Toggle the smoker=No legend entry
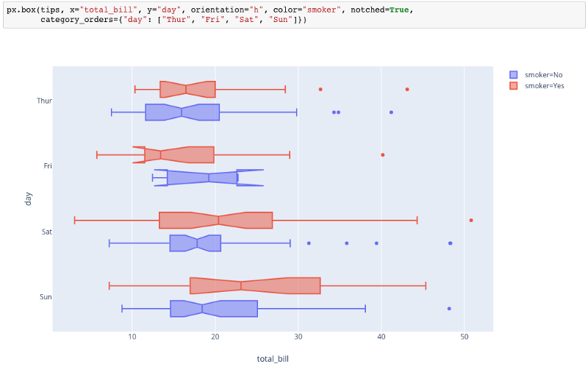The width and height of the screenshot is (588, 372). click(x=536, y=75)
